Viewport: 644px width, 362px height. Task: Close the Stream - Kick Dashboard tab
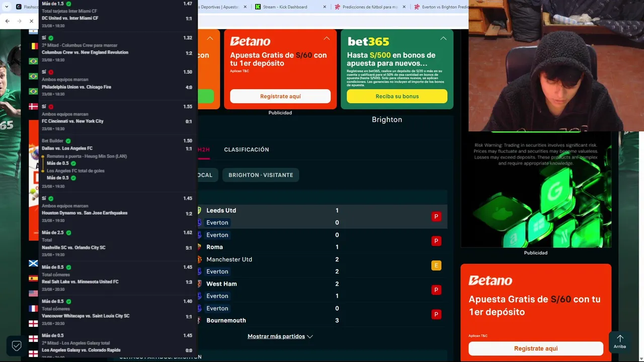point(325,7)
